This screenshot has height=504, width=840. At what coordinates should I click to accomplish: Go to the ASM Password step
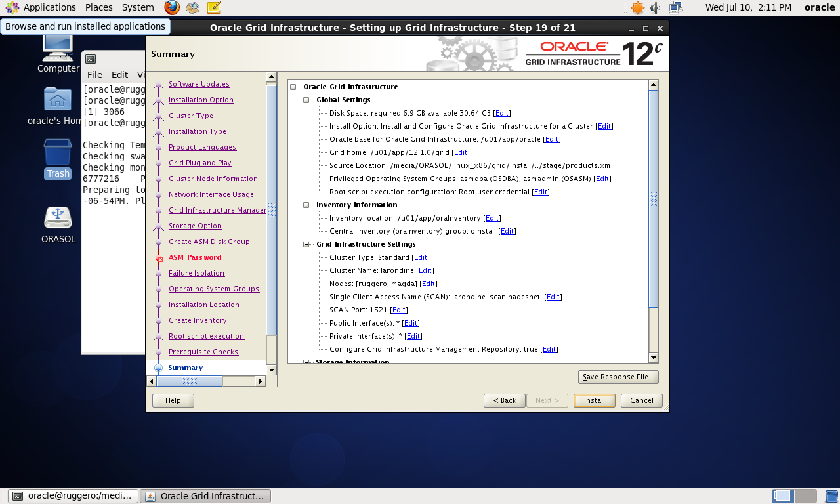pyautogui.click(x=195, y=257)
